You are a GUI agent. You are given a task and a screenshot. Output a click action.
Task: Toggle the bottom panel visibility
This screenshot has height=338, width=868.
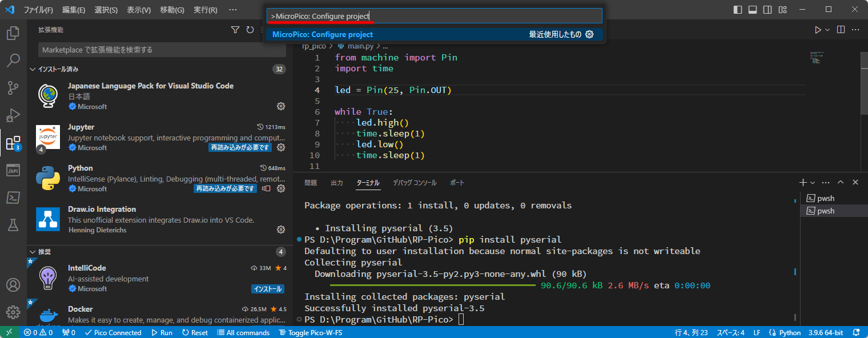[752, 9]
